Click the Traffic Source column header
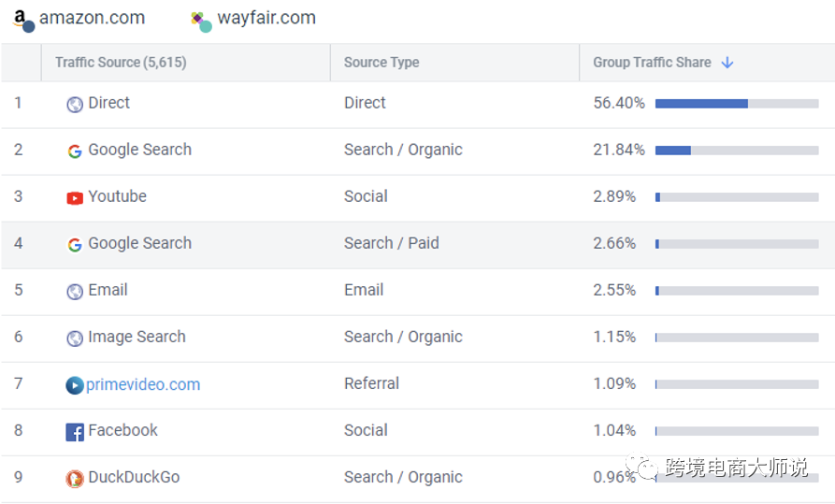The height and width of the screenshot is (504, 835). click(121, 63)
